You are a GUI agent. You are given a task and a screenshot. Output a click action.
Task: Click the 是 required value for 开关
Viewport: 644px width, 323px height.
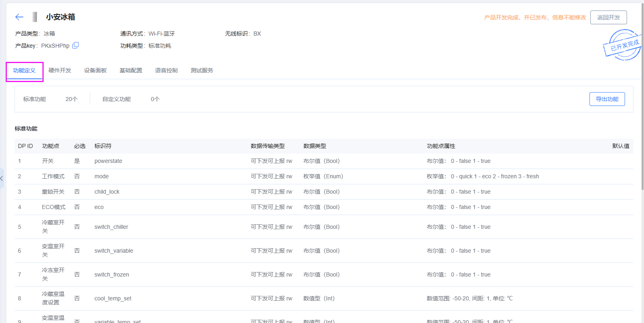[x=77, y=161]
